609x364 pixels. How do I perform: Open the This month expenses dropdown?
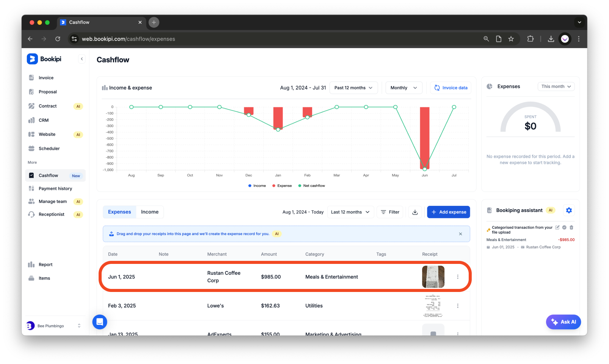[556, 86]
